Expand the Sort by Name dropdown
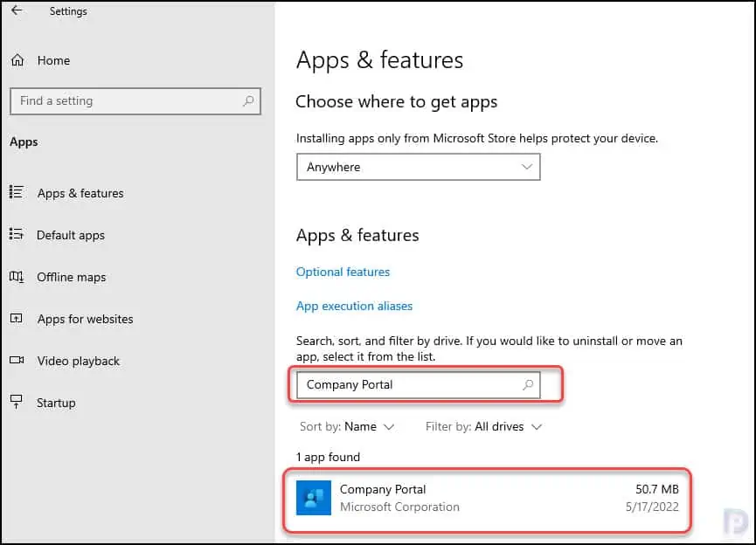Viewport: 756px width, 545px height. click(x=347, y=426)
